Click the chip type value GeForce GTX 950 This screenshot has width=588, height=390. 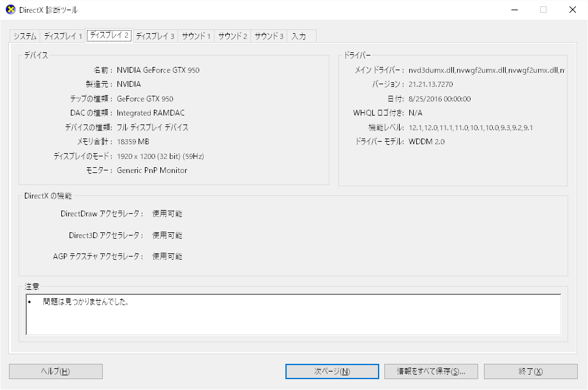[145, 99]
